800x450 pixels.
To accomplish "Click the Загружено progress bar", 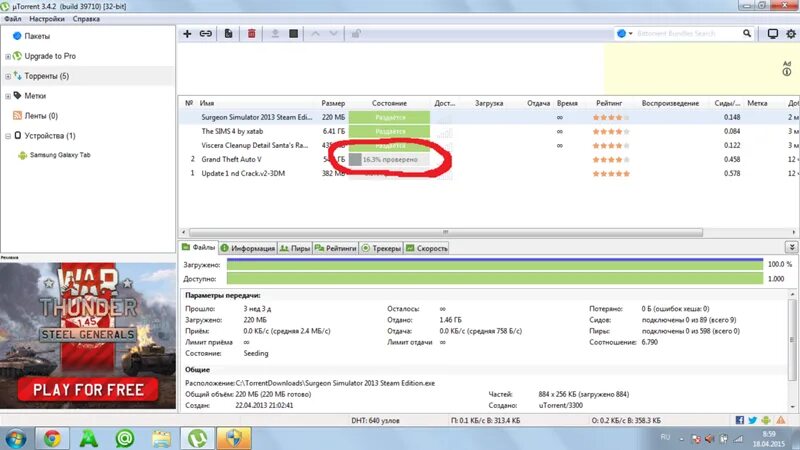I will click(495, 264).
